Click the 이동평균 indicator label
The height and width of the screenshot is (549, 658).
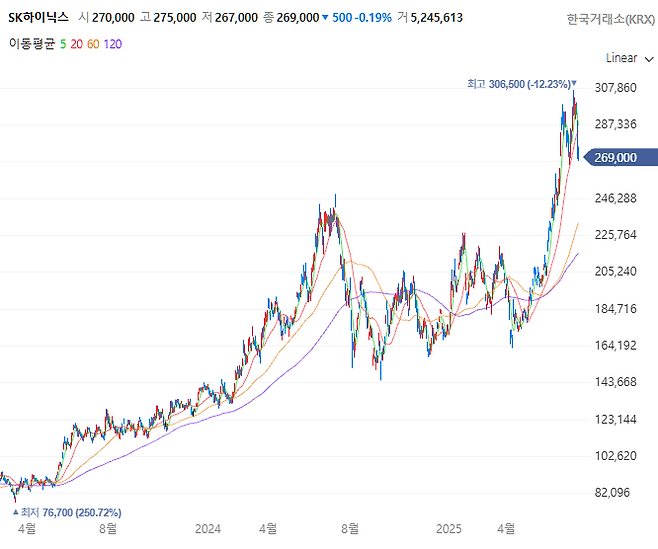click(30, 44)
